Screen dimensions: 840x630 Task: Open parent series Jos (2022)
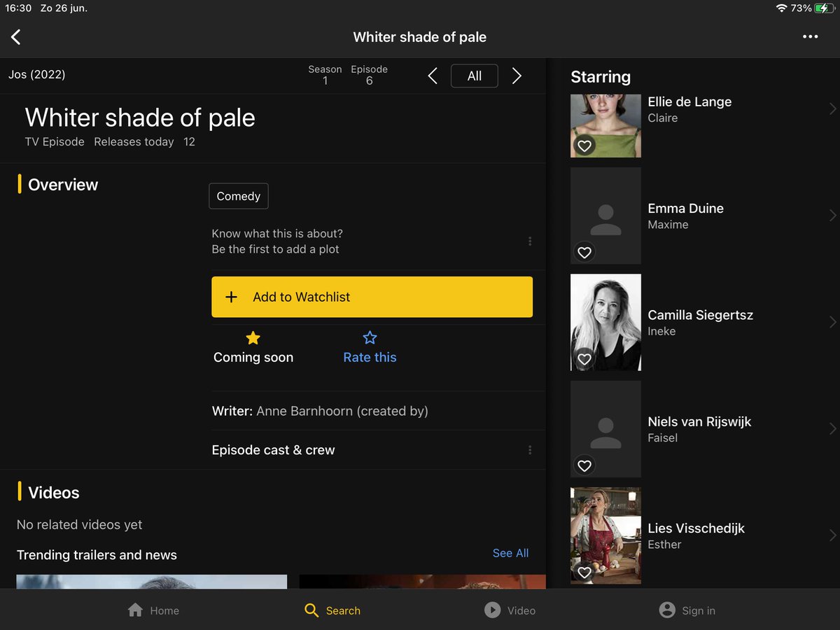[37, 74]
